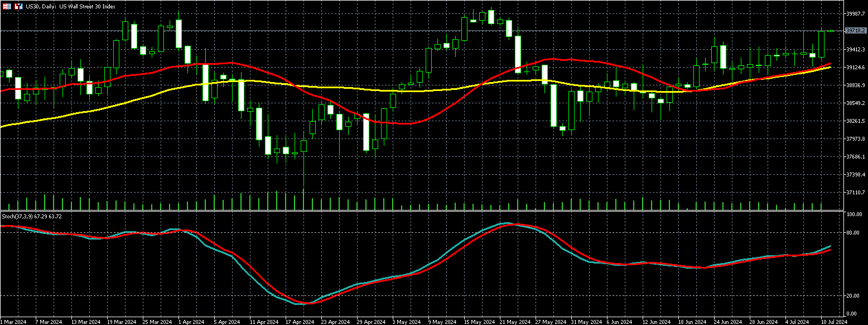Click the last candle at the right edge

[x=830, y=31]
